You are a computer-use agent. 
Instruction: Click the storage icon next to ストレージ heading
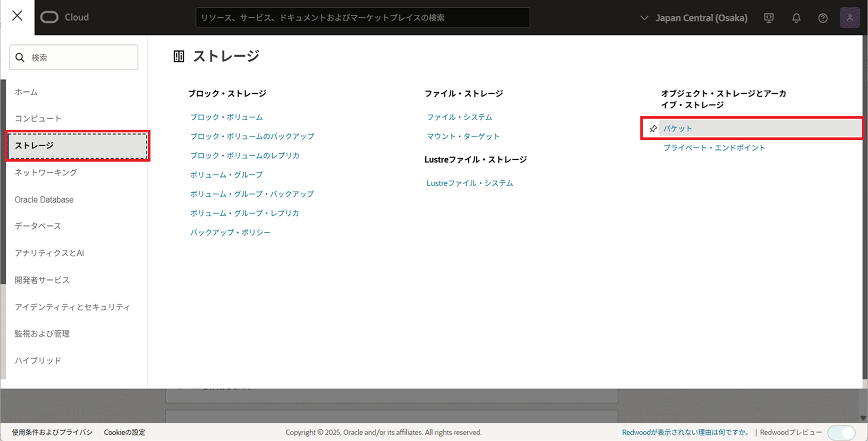pos(179,56)
